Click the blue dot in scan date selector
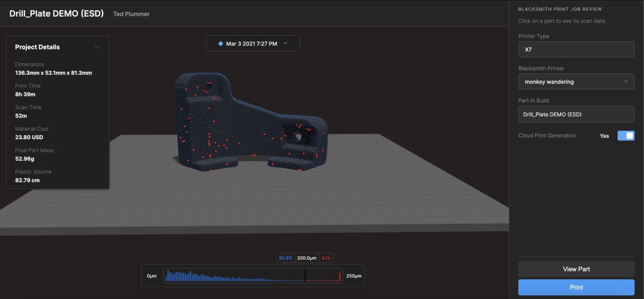The image size is (644, 299). tap(221, 44)
